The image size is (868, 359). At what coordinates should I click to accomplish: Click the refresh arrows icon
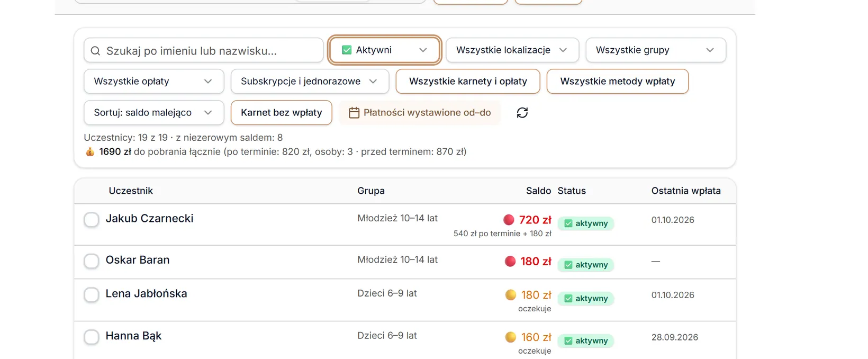522,113
